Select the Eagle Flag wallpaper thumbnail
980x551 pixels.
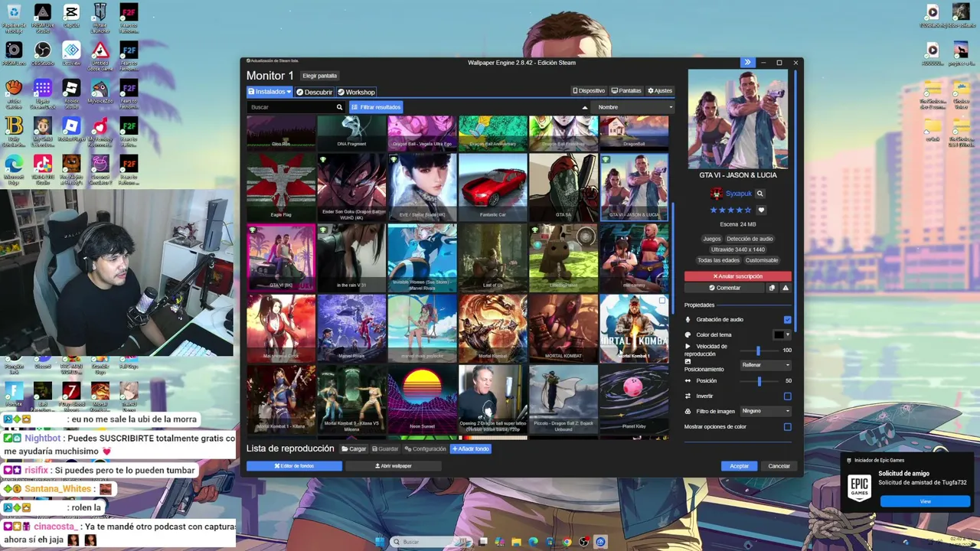point(281,187)
